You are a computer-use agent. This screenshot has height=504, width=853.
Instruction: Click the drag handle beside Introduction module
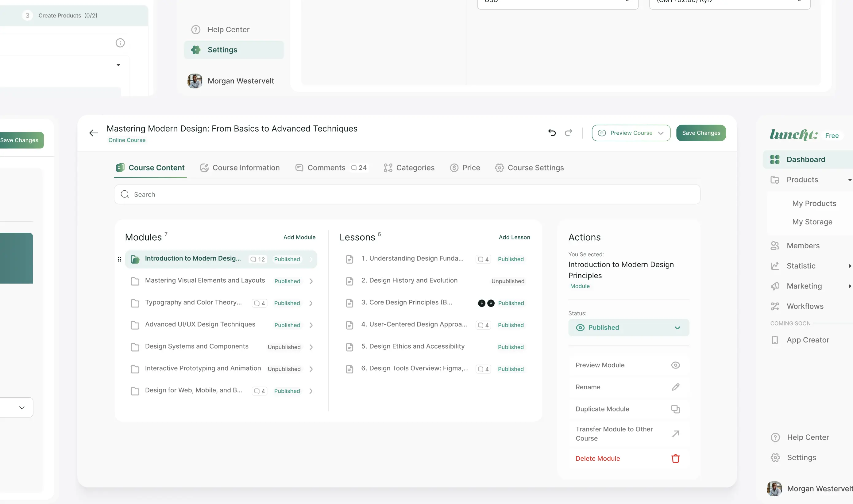119,259
